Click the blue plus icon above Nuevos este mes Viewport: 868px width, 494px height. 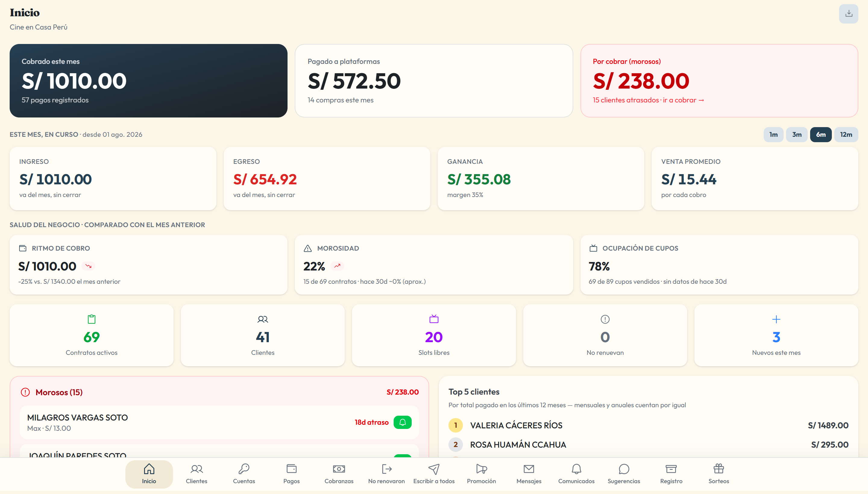point(776,319)
